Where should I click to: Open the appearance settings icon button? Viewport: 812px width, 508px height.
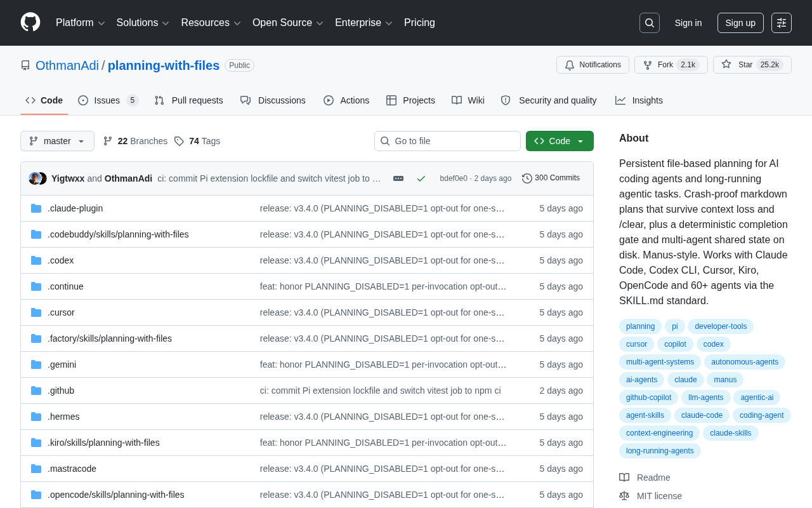[x=782, y=23]
